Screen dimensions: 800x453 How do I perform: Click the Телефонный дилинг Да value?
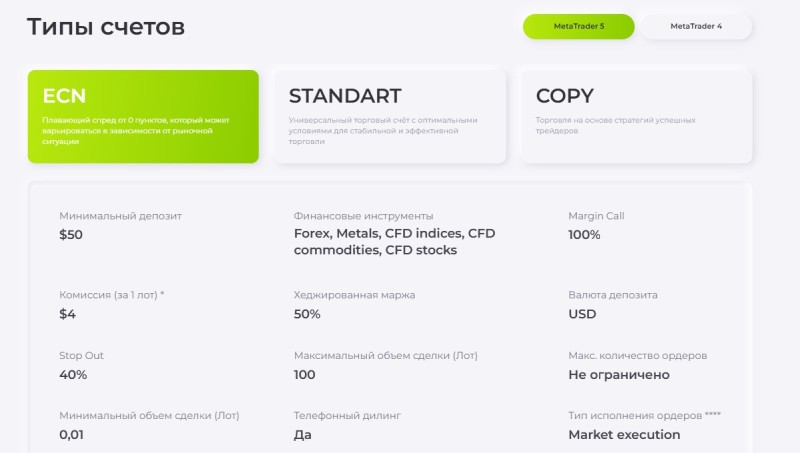coord(303,435)
